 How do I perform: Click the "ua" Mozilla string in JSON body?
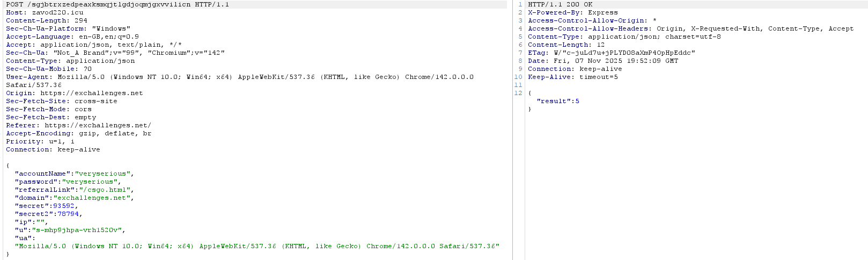257,246
